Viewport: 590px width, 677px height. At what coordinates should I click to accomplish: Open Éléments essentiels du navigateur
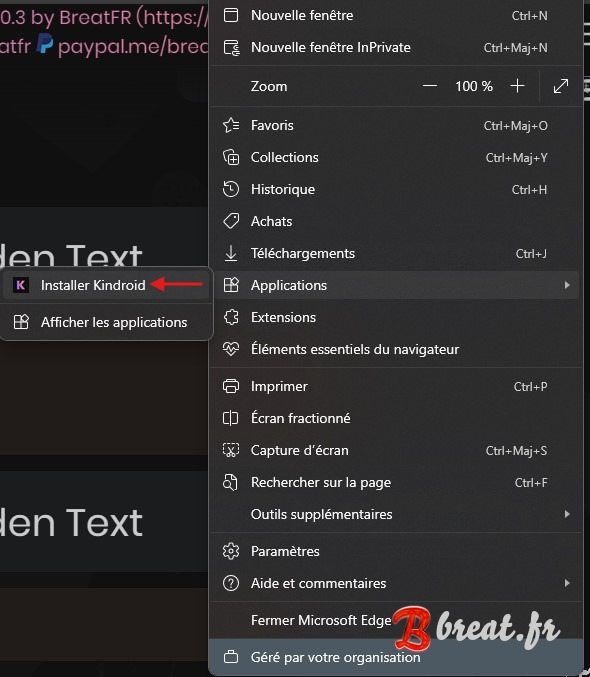tap(395, 349)
